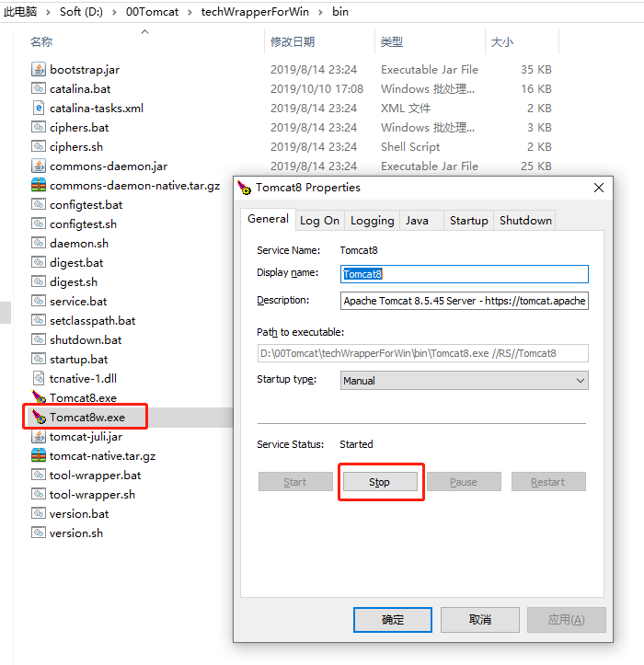
Task: Click the configtest.bat file icon
Action: pyautogui.click(x=39, y=204)
